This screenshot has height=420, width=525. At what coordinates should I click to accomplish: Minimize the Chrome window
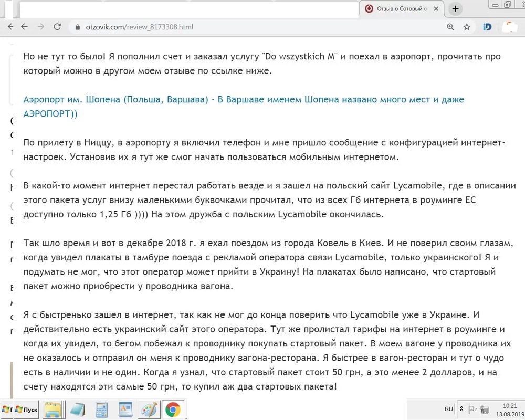click(x=495, y=5)
